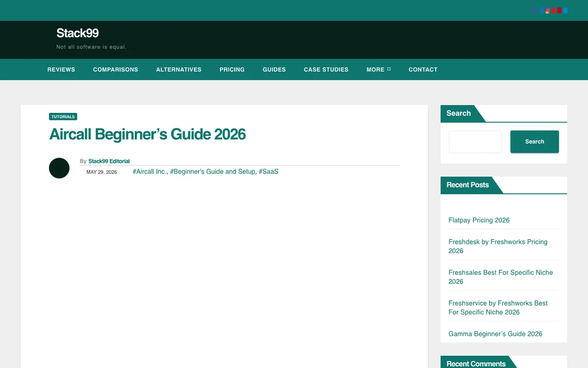Go to the Comparisons section
Image resolution: width=588 pixels, height=368 pixels.
click(116, 70)
